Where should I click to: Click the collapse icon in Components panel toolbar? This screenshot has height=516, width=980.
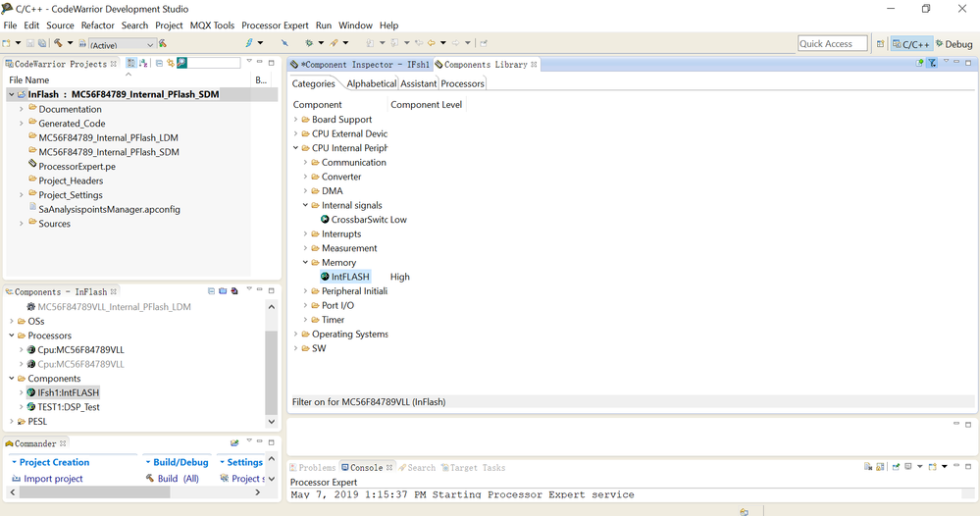(x=211, y=291)
